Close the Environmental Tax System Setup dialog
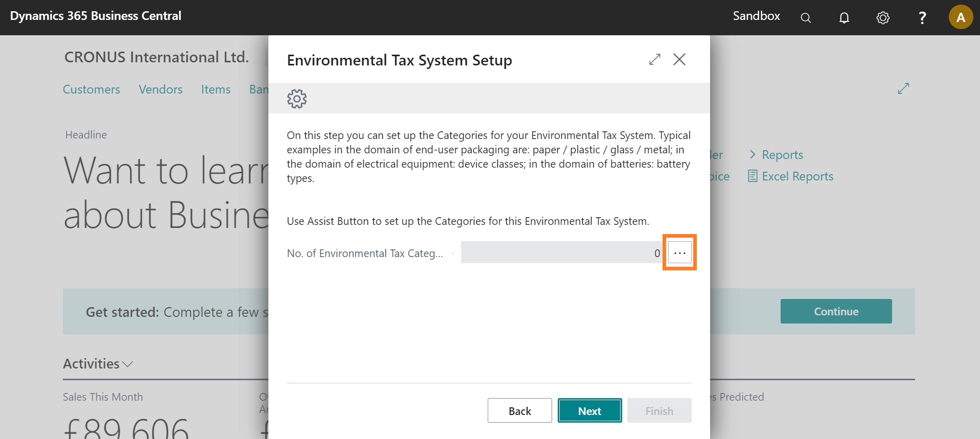980x439 pixels. pos(679,60)
